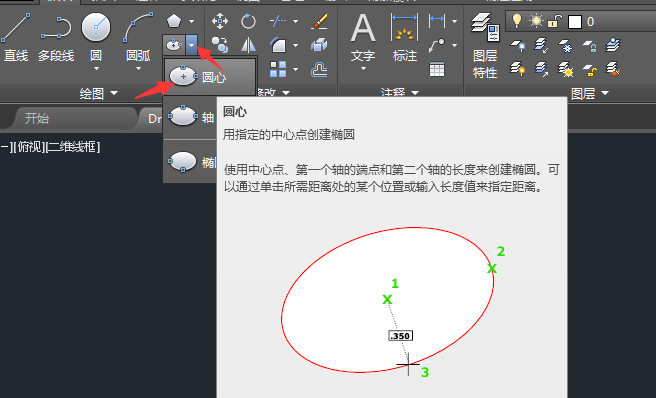Screen dimensions: 656x398
Task: Click the Rotate tool icon
Action: (x=248, y=21)
